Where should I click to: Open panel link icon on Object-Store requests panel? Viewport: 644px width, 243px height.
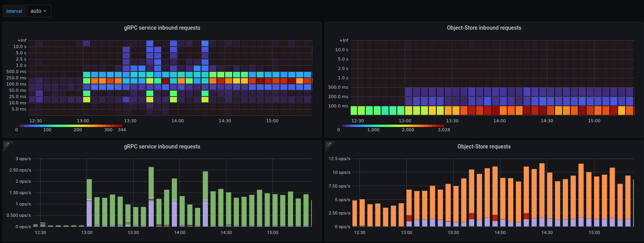[x=329, y=145]
